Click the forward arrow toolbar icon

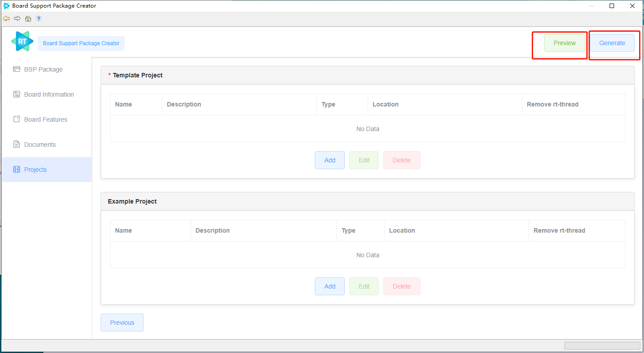click(17, 19)
